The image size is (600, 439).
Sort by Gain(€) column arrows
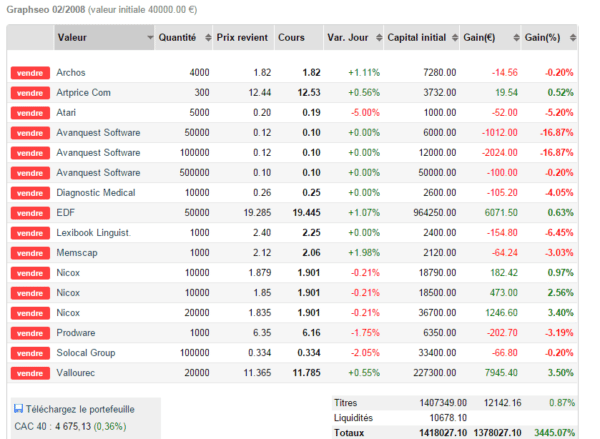(x=516, y=38)
